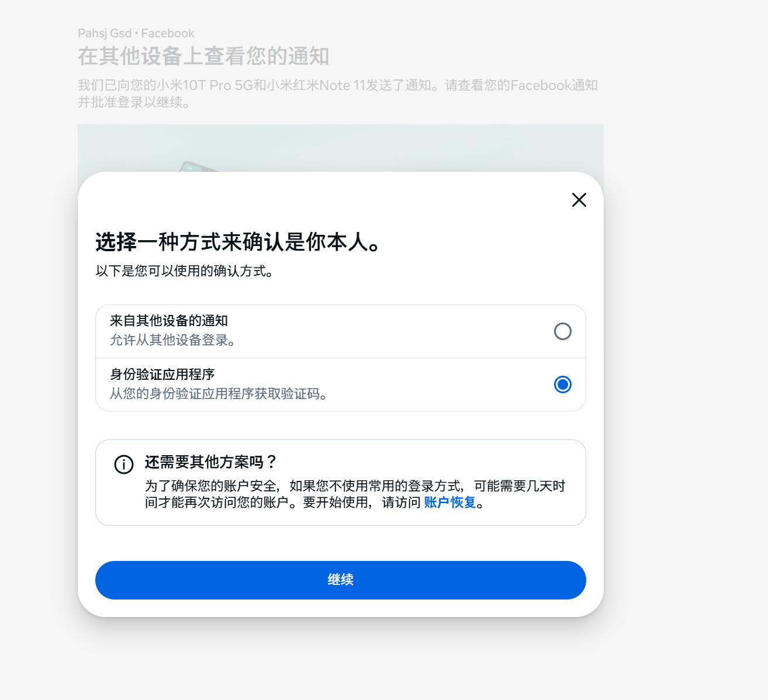Click the 从您的身份验证应用程序获取验证码 description
Image resolution: width=768 pixels, height=700 pixels.
pos(219,394)
